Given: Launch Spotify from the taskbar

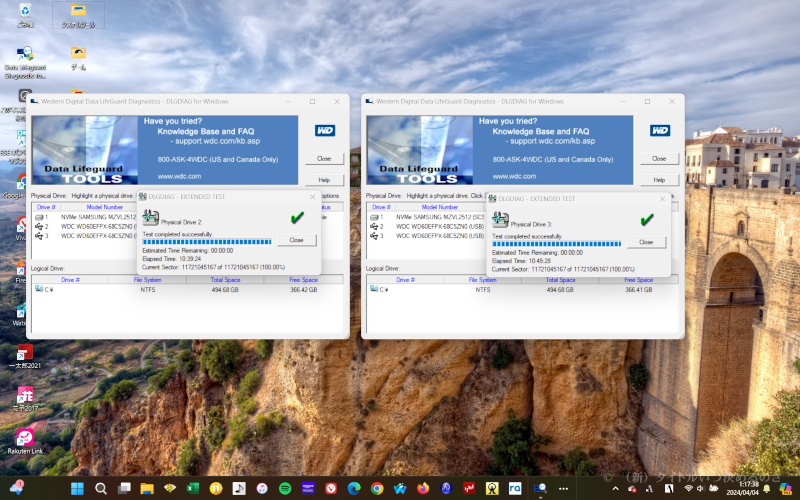Looking at the screenshot, I should (x=285, y=489).
